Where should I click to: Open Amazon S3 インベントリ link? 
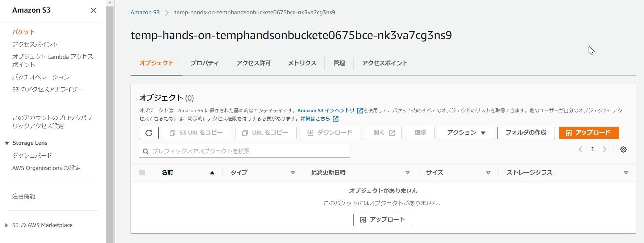[326, 110]
